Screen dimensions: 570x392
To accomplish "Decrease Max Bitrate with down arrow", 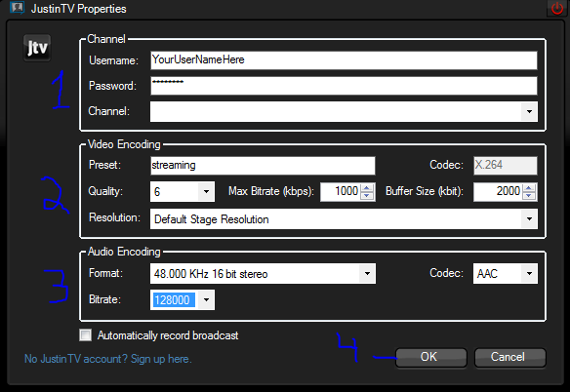I will coord(367,195).
